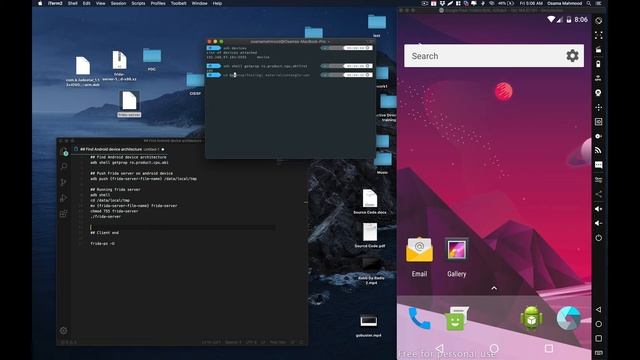Expand the Android app drawer chevron
The width and height of the screenshot is (640, 360).
(494, 288)
